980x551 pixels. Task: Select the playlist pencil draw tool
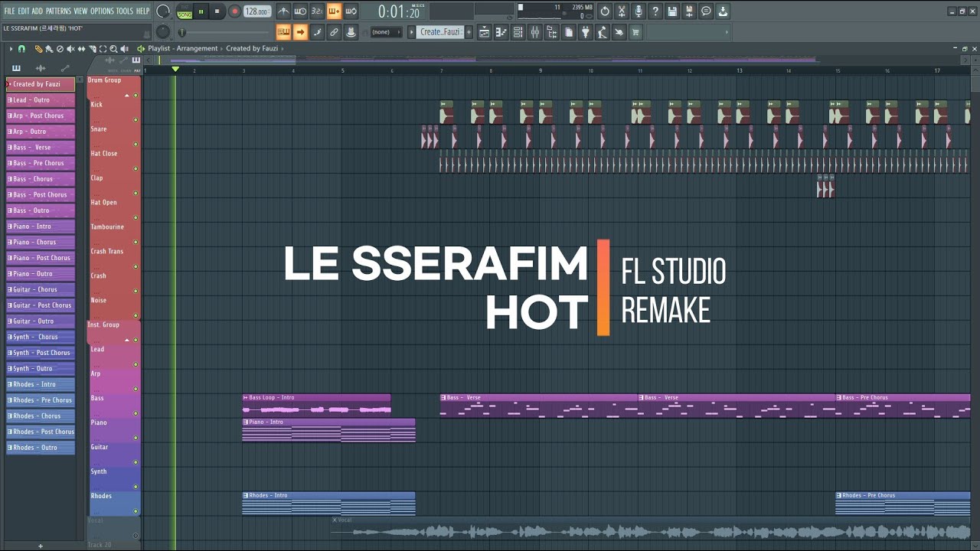pyautogui.click(x=38, y=48)
